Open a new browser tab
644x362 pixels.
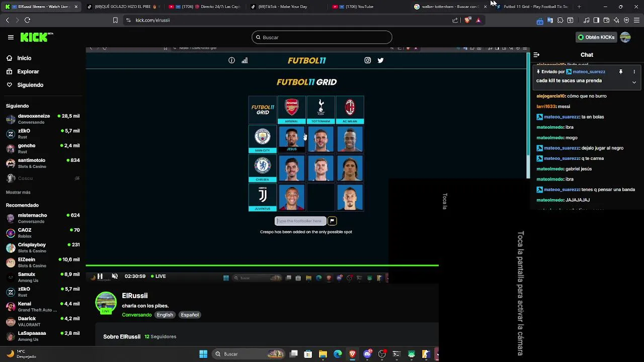[x=579, y=7]
